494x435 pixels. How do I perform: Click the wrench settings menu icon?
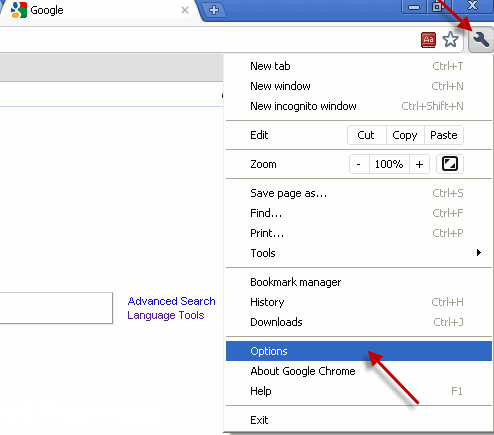pyautogui.click(x=481, y=40)
